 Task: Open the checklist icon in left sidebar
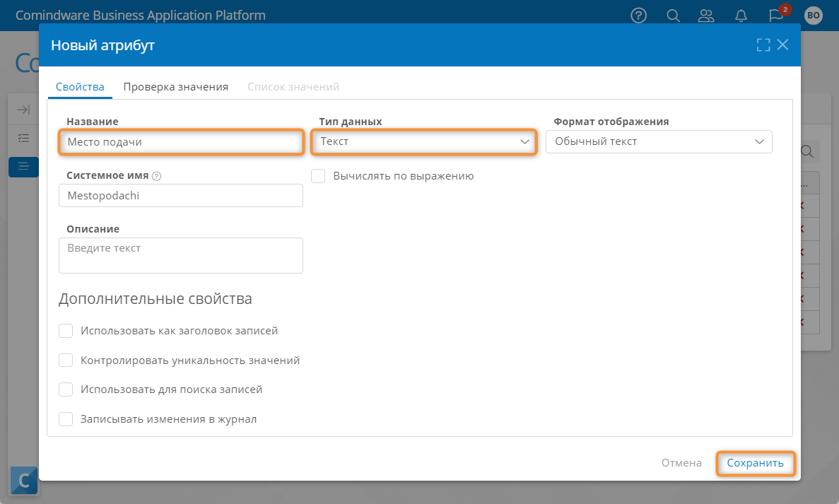23,138
